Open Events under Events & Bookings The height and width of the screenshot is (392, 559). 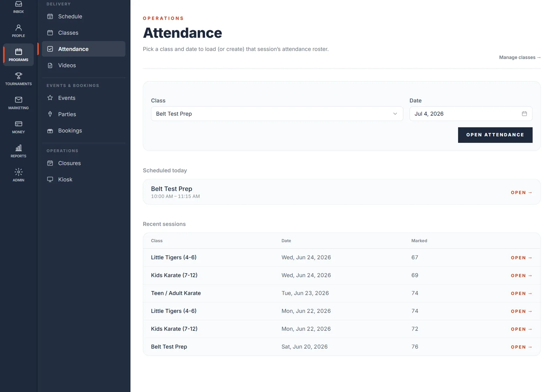pyautogui.click(x=84, y=98)
